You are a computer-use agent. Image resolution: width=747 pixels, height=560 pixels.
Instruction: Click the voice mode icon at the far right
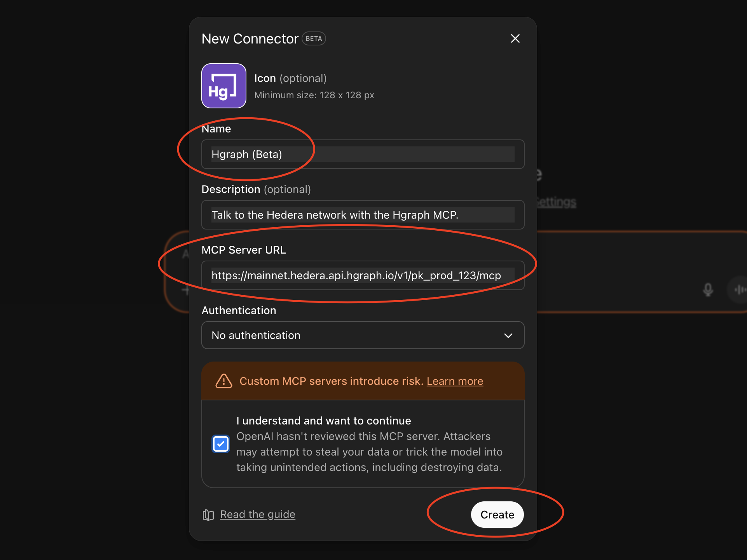(739, 289)
